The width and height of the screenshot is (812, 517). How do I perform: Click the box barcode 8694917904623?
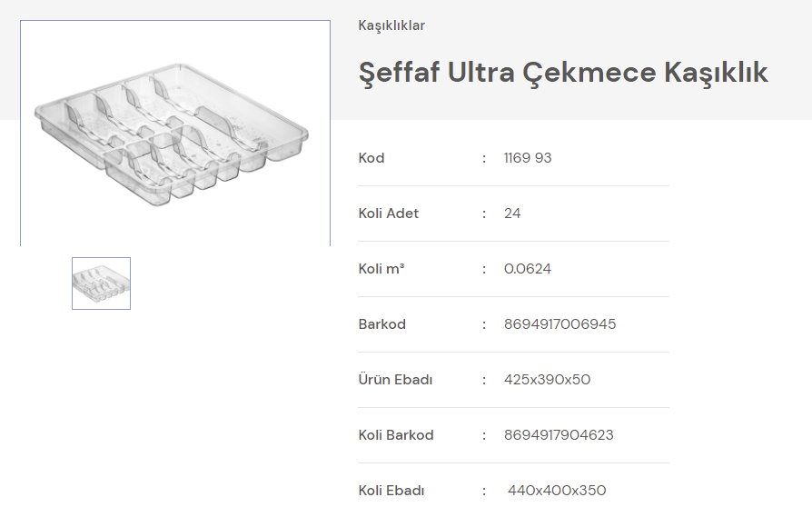pos(559,435)
